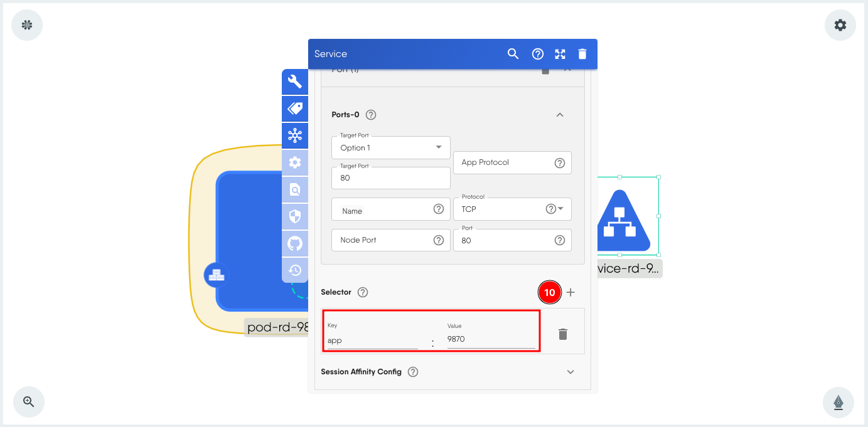Delete the app selector entry
Viewport: 868px width, 427px height.
point(563,334)
